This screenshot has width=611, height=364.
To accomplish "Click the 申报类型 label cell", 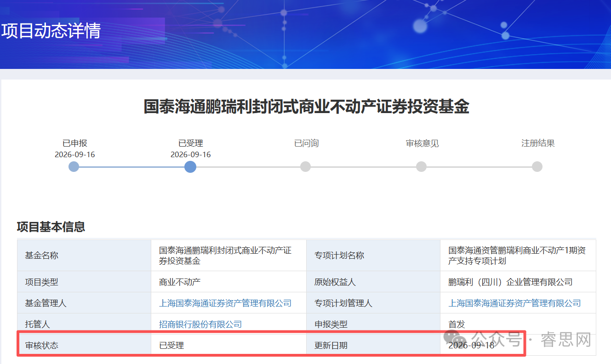I will 373,324.
